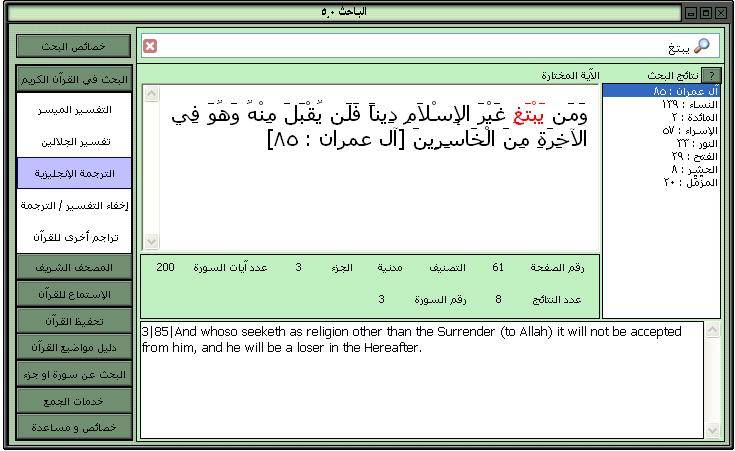
Task: Open دليل مواضيع القرآن section
Action: [x=74, y=347]
